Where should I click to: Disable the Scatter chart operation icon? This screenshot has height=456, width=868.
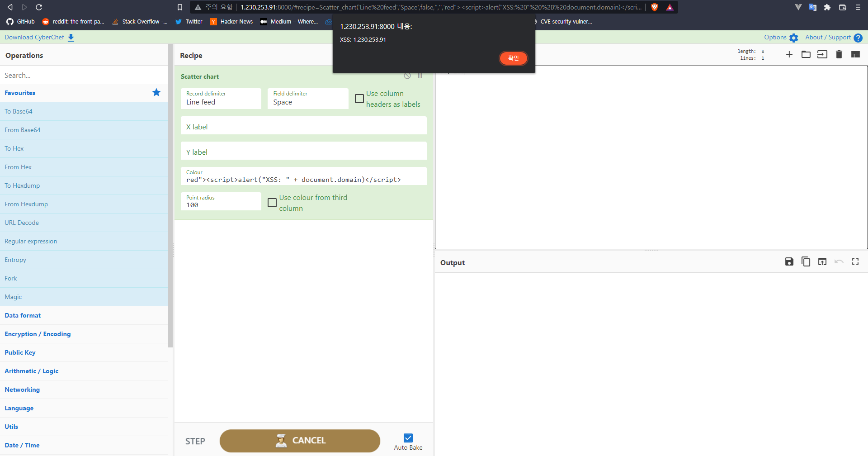click(x=407, y=76)
